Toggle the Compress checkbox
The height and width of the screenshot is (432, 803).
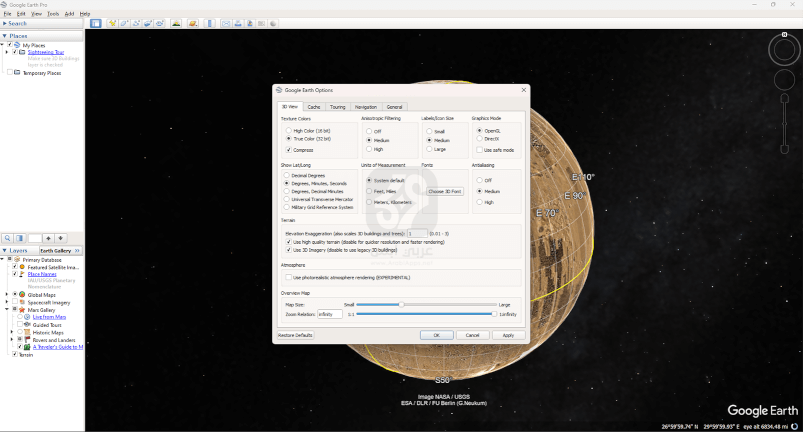(x=289, y=150)
